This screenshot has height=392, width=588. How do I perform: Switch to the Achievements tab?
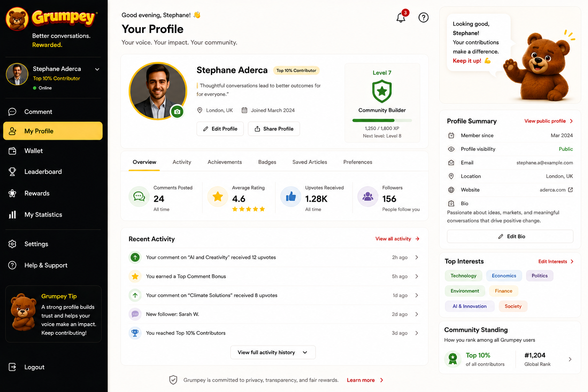[x=225, y=162]
